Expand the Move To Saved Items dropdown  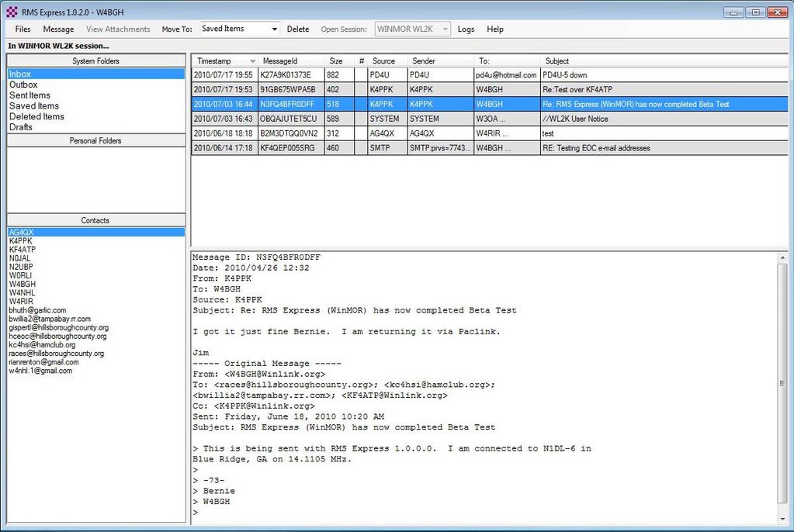tap(275, 29)
